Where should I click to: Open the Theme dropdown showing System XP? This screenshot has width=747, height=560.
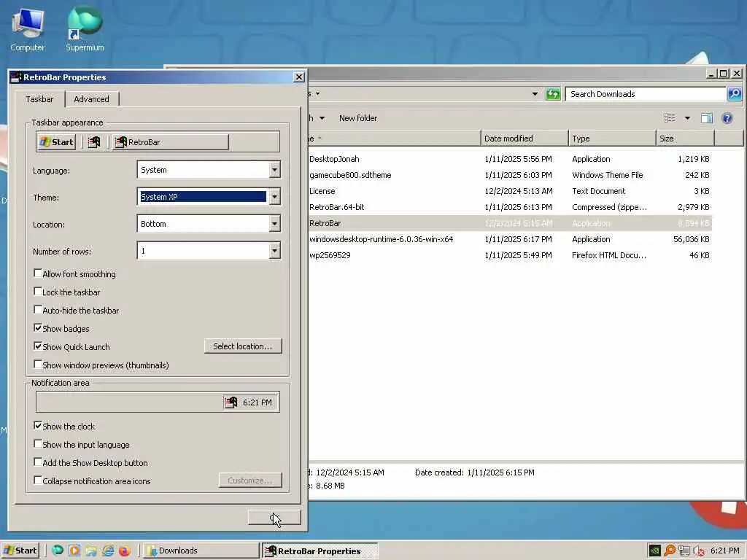(x=274, y=197)
